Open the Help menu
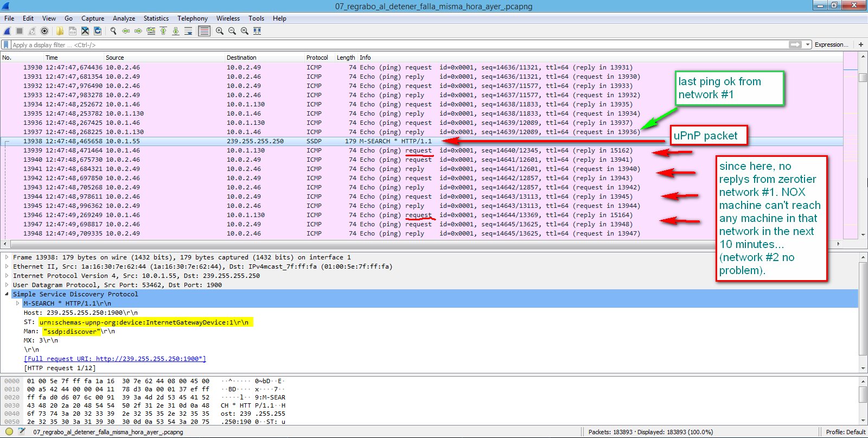 [x=279, y=18]
